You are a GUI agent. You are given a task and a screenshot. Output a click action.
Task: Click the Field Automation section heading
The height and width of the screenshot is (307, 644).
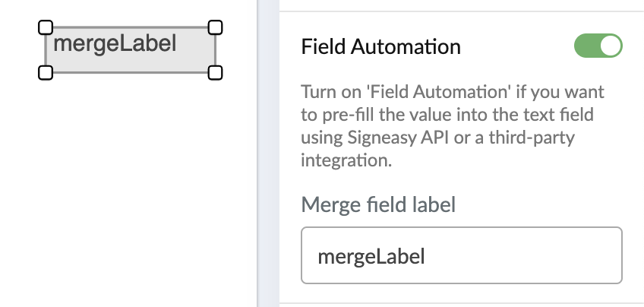tap(380, 47)
